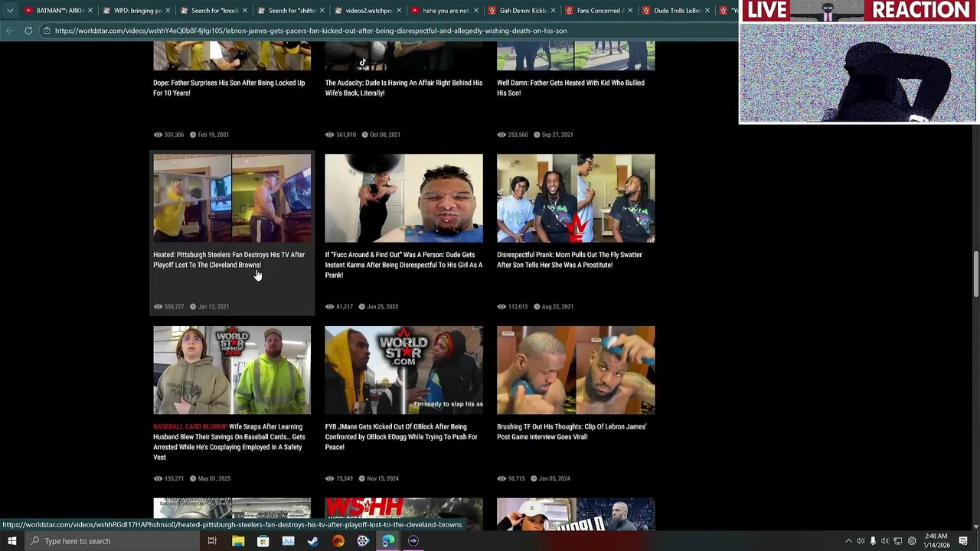Image resolution: width=980 pixels, height=551 pixels.
Task: Open "Disrespectful Prank: Mom Pulls Out" title link
Action: click(x=570, y=260)
